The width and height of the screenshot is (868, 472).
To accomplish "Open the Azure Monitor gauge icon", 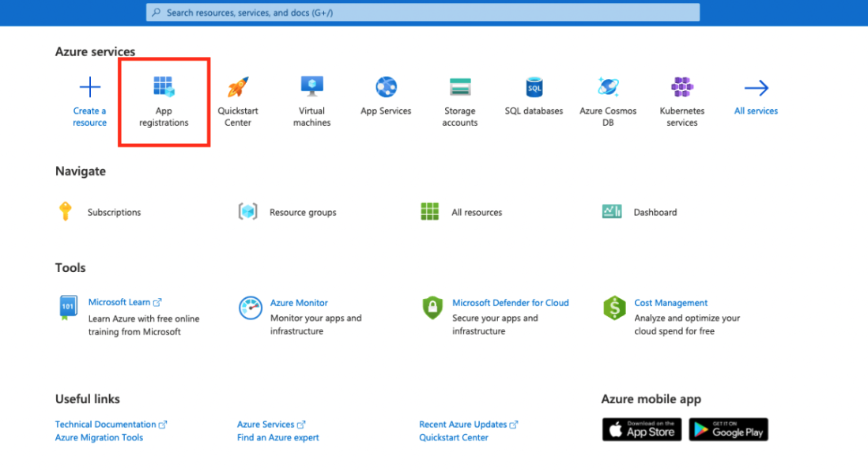I will coord(251,308).
